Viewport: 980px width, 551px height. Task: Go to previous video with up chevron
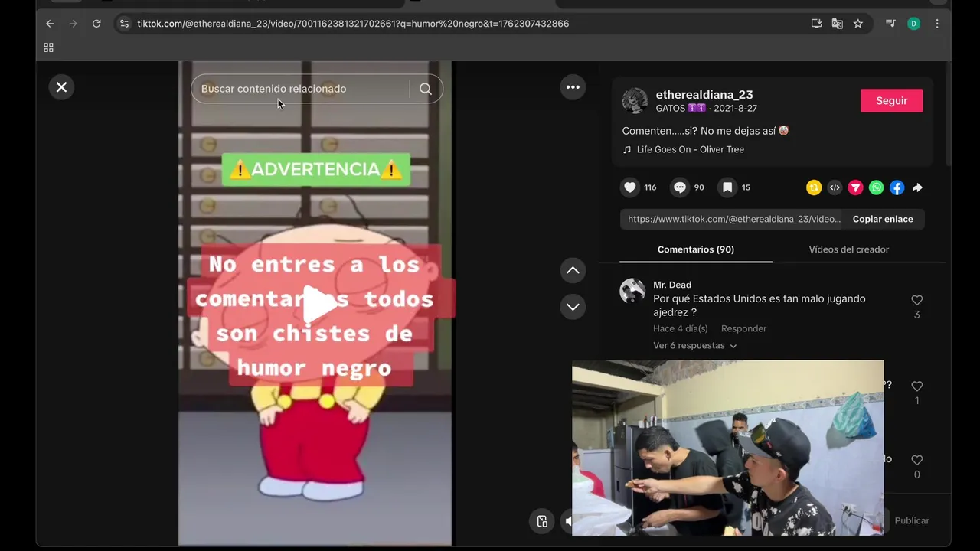tap(573, 270)
